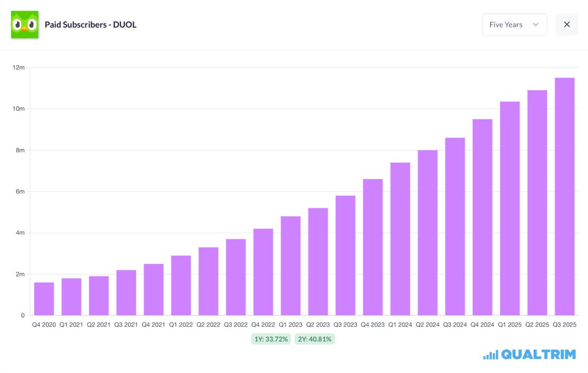Click the 2Y: 40.81% growth badge
Image resolution: width=588 pixels, height=373 pixels.
[x=315, y=339]
